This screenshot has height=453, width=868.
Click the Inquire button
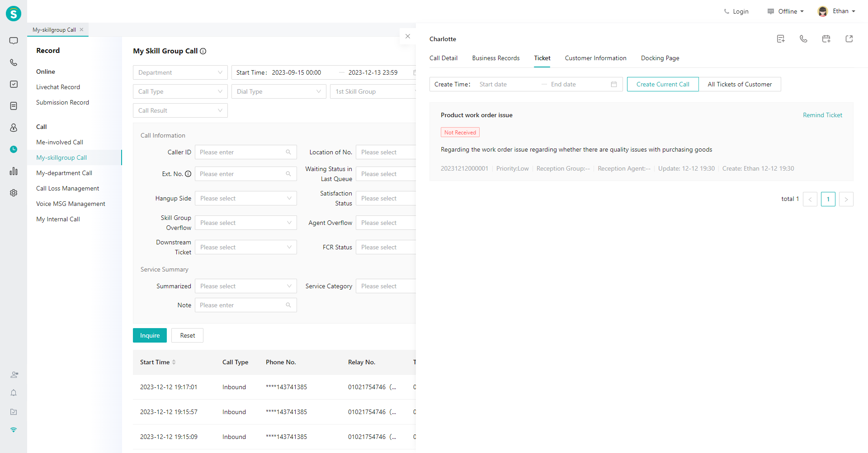click(150, 335)
